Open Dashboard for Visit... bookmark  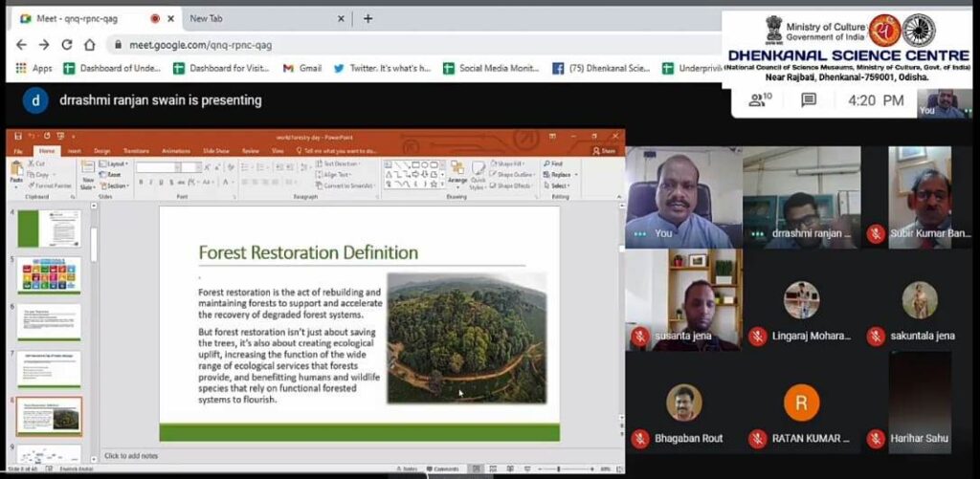pos(222,68)
